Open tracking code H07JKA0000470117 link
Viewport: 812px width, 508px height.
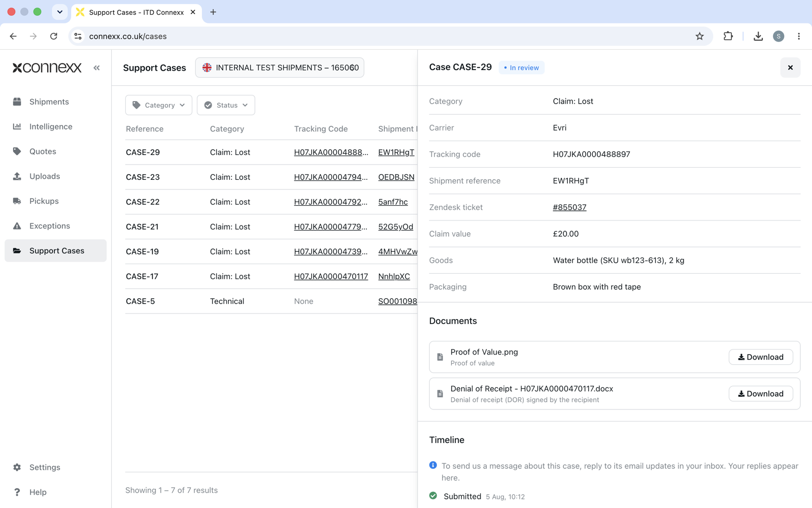point(331,276)
